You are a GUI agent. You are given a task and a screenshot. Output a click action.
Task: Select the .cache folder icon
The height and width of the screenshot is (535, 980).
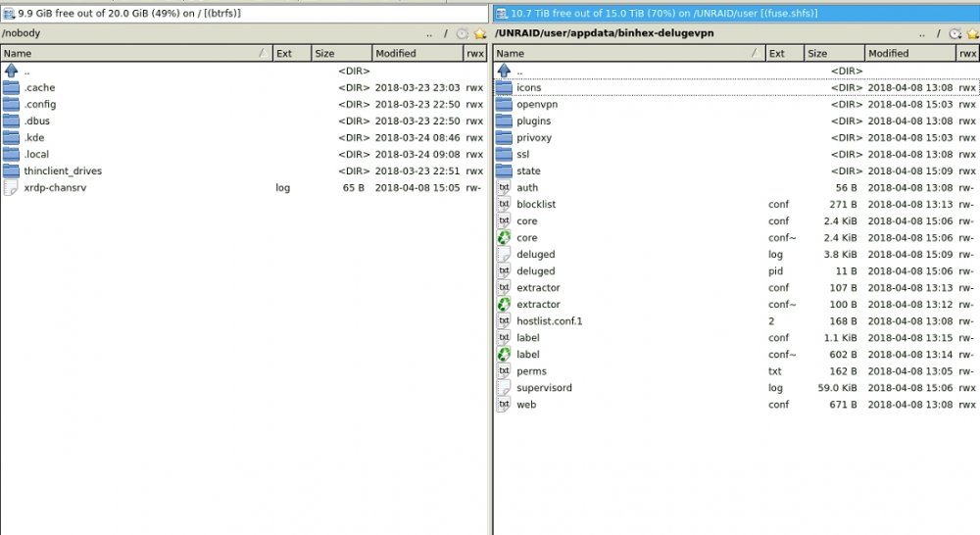coord(11,87)
